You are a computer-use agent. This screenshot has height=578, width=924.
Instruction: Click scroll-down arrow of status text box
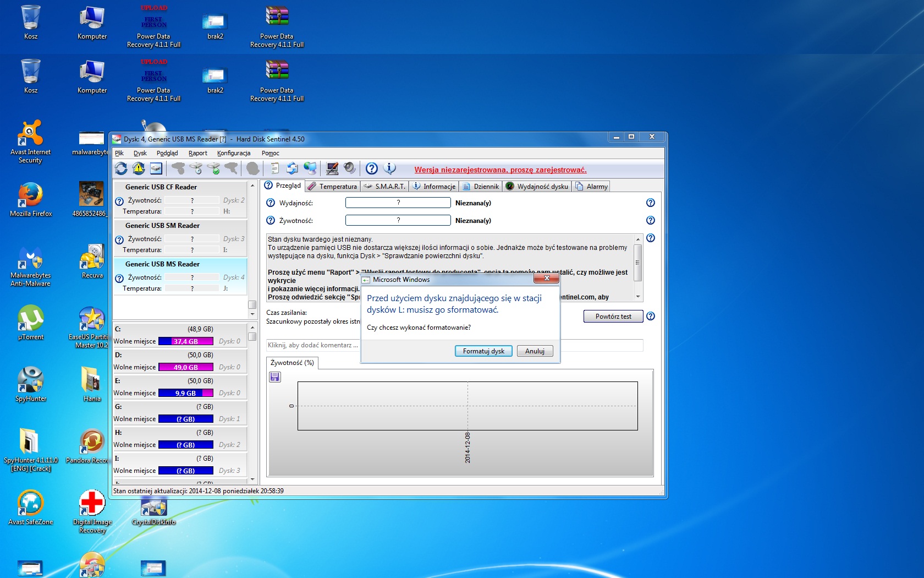[x=638, y=297]
